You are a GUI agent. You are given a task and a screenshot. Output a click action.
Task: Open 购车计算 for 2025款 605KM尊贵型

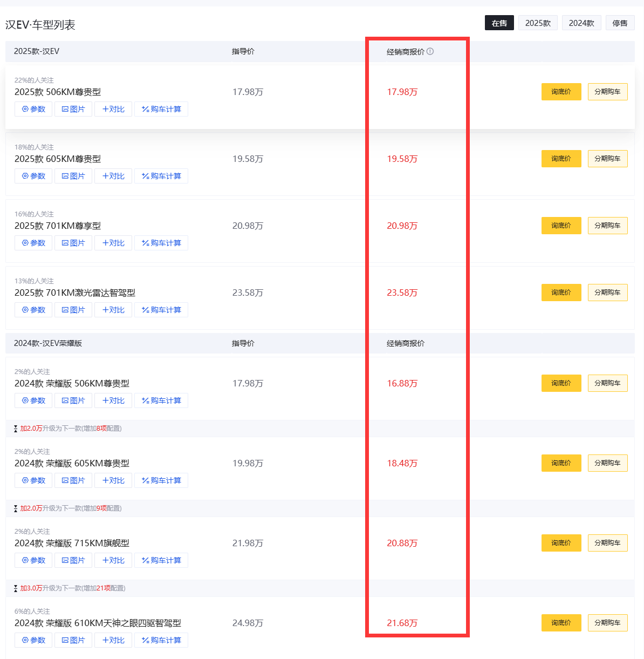pos(161,176)
